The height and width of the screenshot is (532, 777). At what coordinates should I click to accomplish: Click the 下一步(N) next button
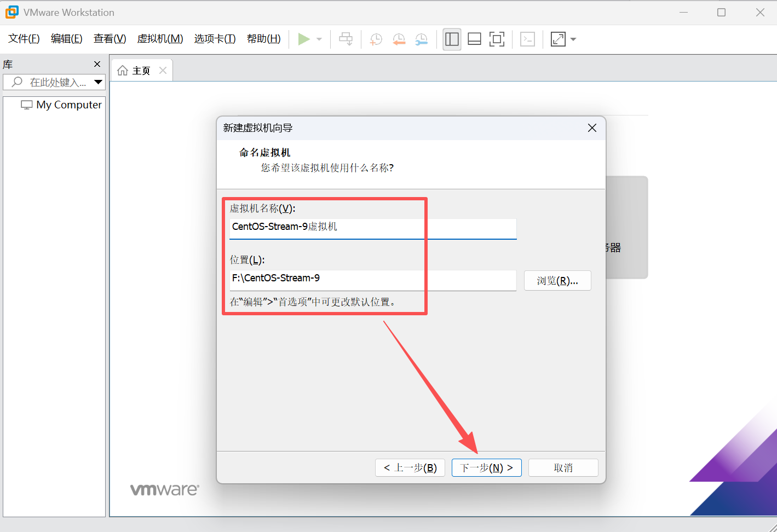487,468
